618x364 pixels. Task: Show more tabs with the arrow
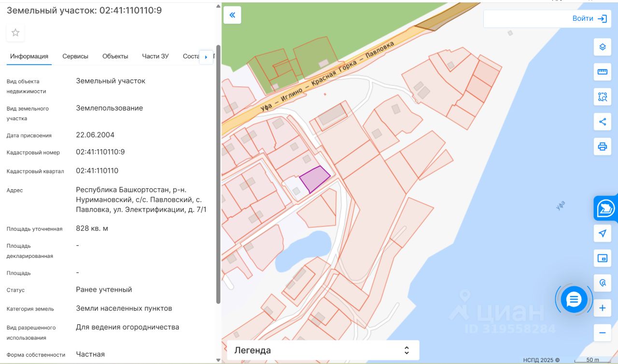pos(206,57)
